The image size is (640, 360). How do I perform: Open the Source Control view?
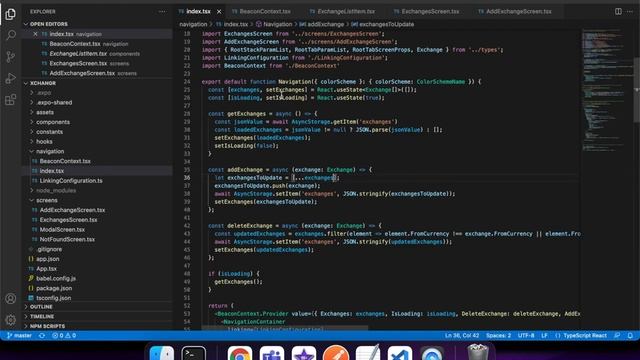[11, 57]
